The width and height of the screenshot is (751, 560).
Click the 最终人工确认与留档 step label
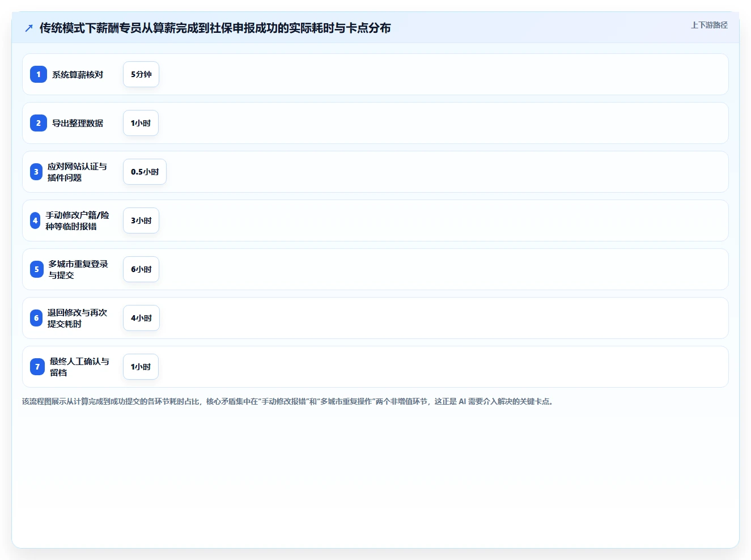[x=79, y=367]
